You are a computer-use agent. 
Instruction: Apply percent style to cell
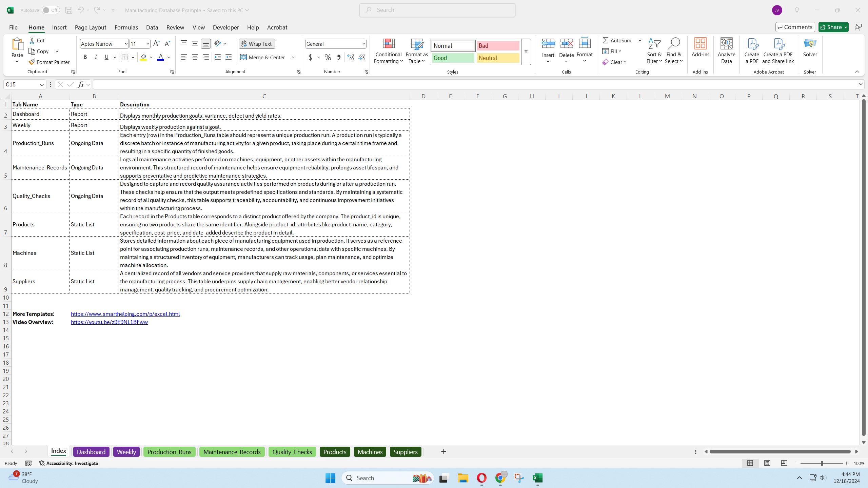coord(328,57)
